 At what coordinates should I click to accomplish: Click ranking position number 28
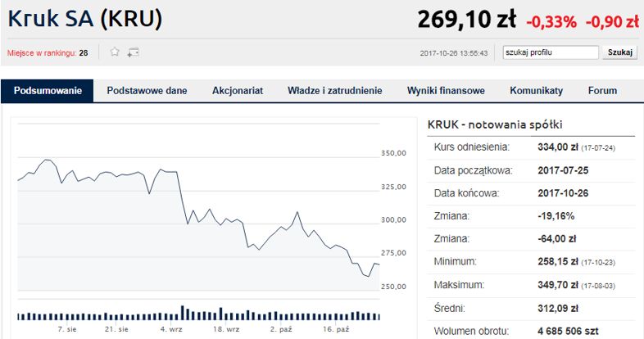coord(84,52)
